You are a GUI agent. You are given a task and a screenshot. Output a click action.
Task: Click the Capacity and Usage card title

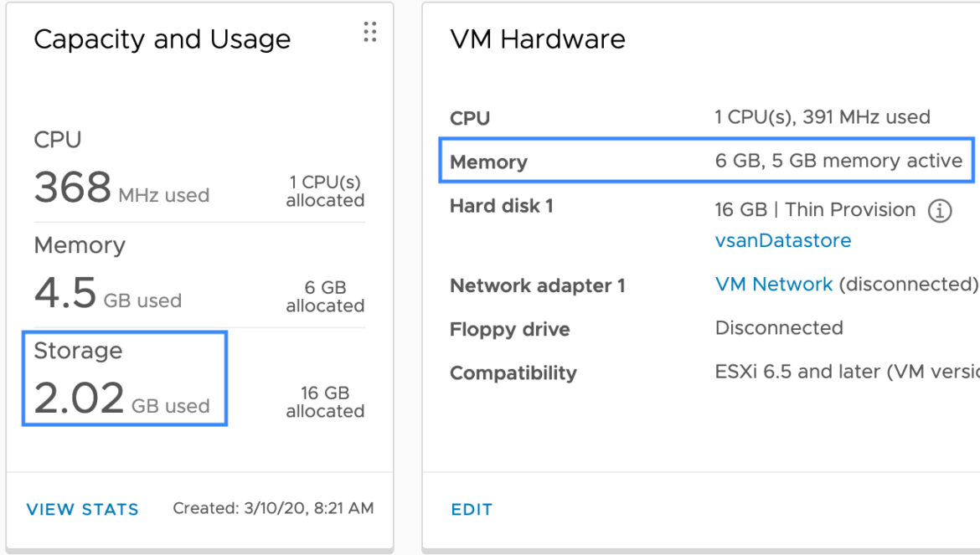[162, 39]
